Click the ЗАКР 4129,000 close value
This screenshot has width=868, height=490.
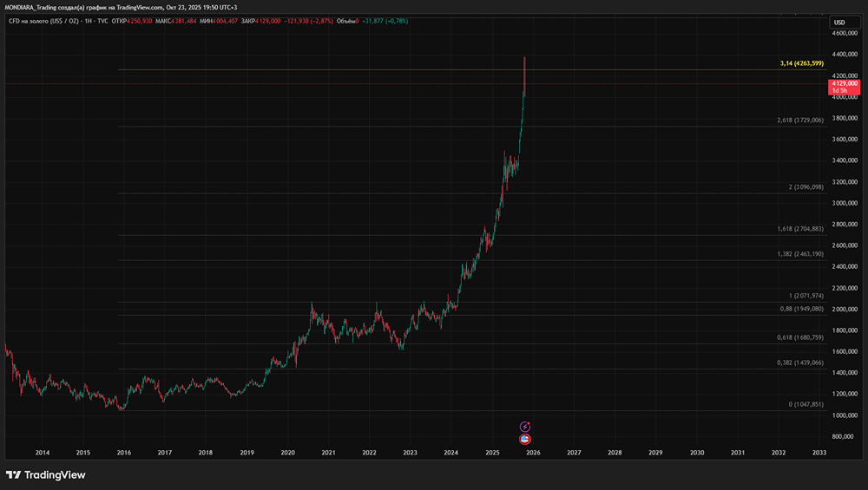[260, 21]
